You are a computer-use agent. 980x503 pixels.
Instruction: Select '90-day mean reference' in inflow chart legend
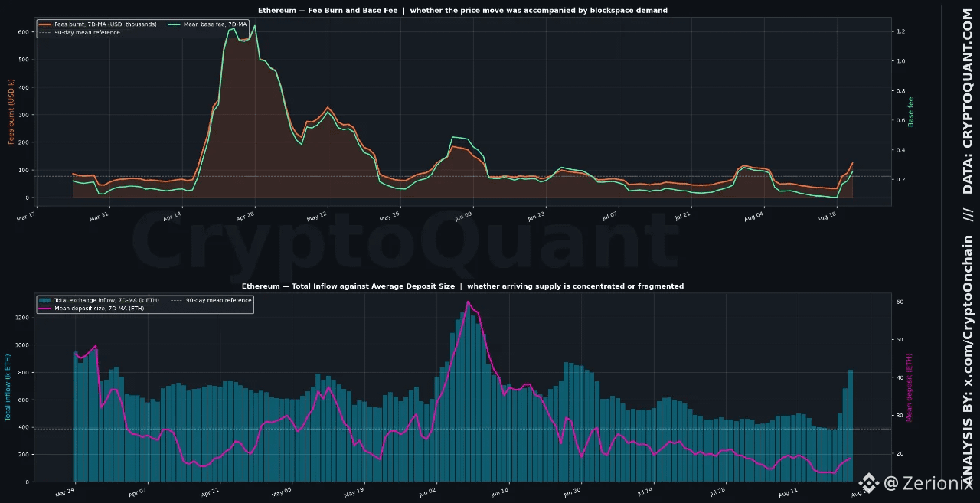click(218, 300)
